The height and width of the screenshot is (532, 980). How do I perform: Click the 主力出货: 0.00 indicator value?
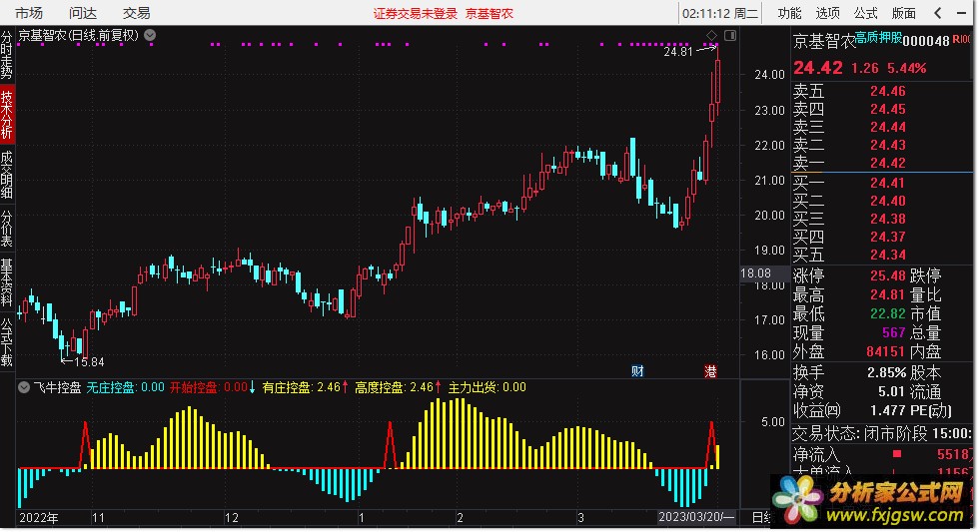487,387
